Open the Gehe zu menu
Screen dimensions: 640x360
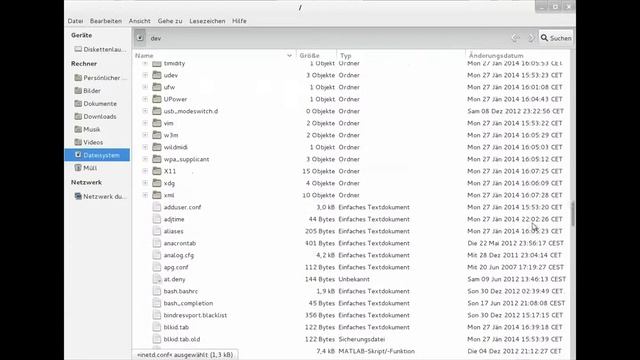tap(170, 21)
